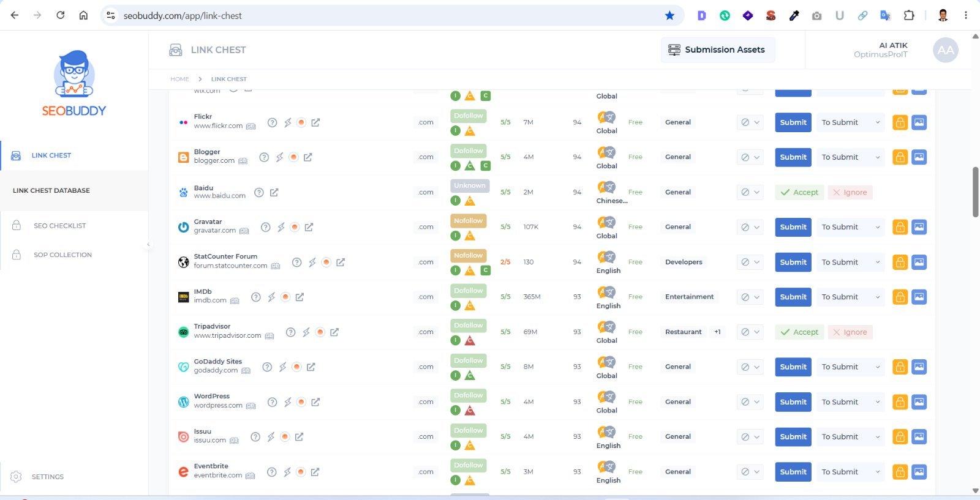
Task: Open the To Submit dropdown for IMDb
Action: click(851, 297)
